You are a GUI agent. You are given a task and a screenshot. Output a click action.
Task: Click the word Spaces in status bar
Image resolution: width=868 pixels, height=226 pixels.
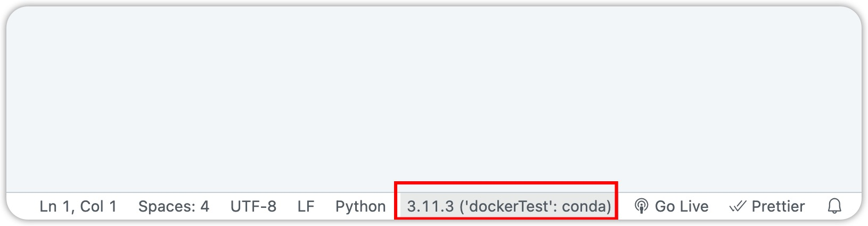[x=166, y=206]
